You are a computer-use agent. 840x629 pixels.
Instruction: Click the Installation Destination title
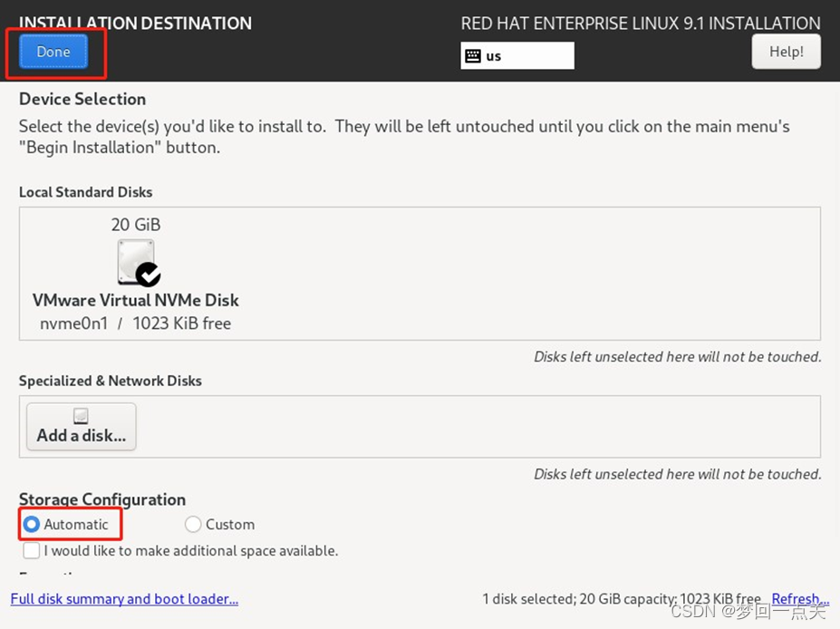(135, 23)
